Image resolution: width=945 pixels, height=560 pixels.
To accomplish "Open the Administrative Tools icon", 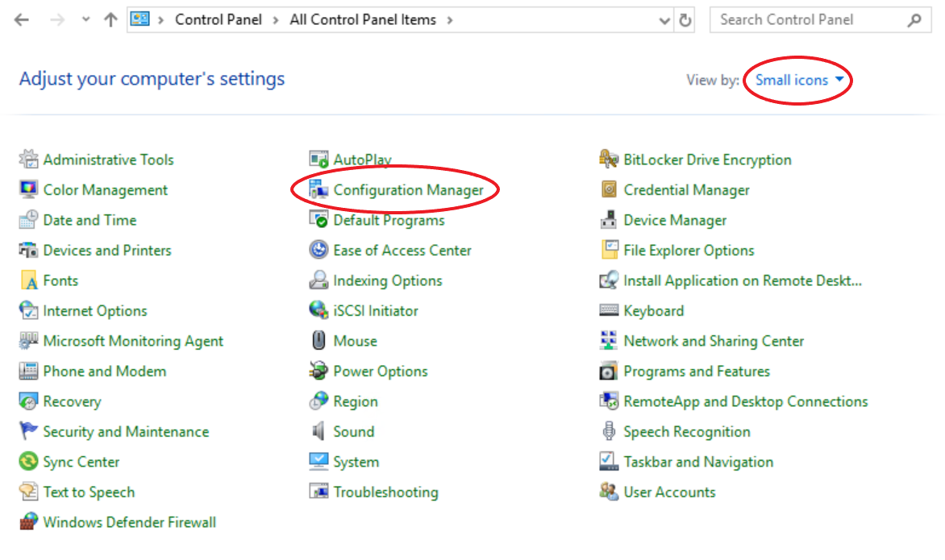I will pos(28,160).
